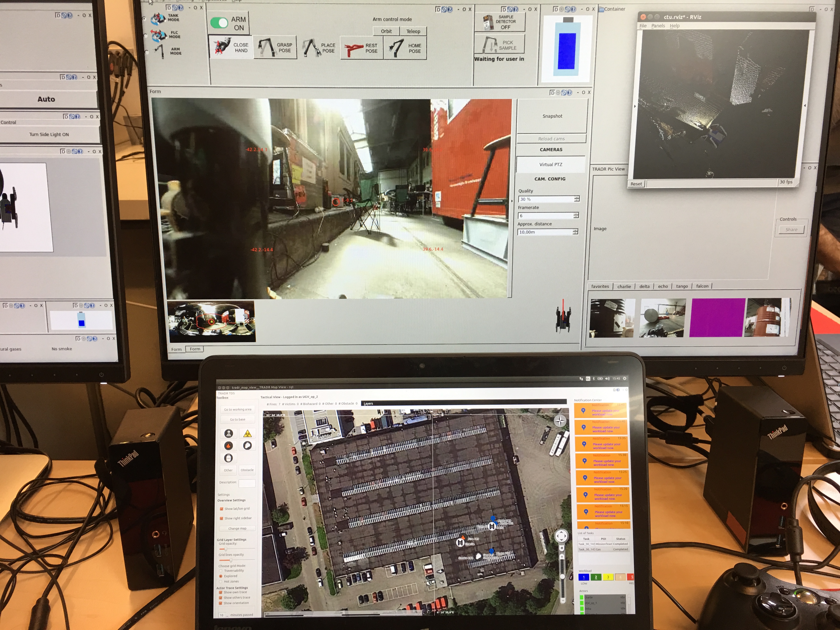This screenshot has width=840, height=630.
Task: Click the Smoke 188 marker on map
Action: 479,556
